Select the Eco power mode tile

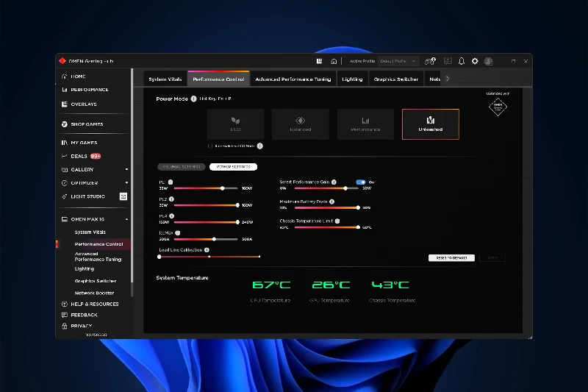coord(235,124)
